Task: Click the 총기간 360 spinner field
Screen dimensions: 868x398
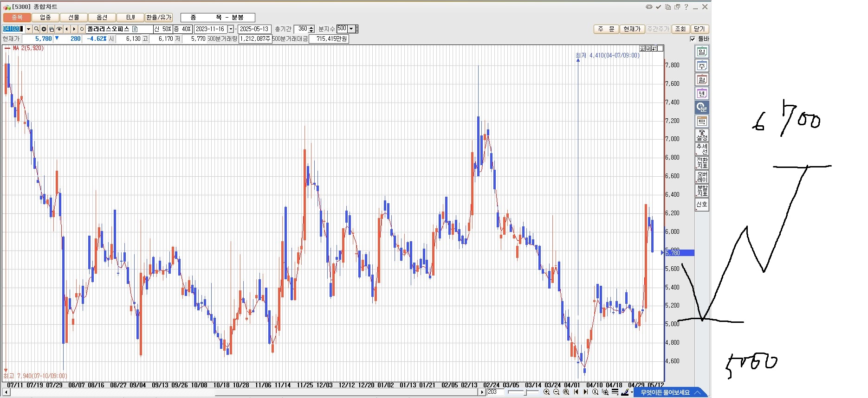Action: point(302,29)
